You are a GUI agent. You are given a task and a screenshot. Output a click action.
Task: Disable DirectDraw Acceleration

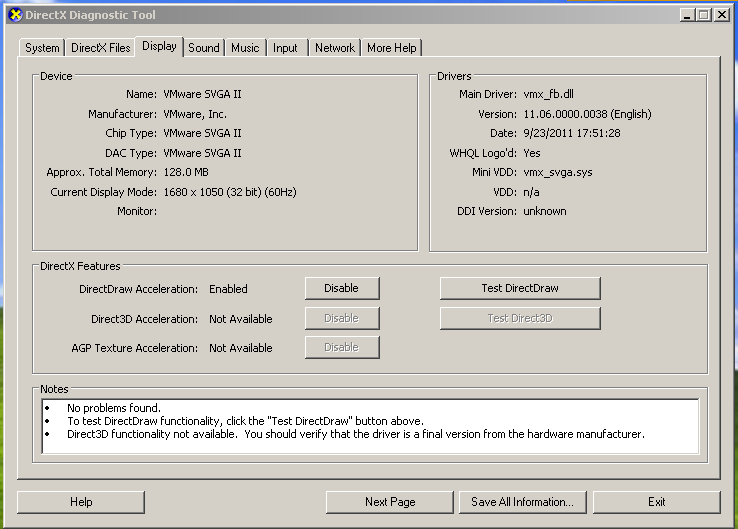(342, 288)
